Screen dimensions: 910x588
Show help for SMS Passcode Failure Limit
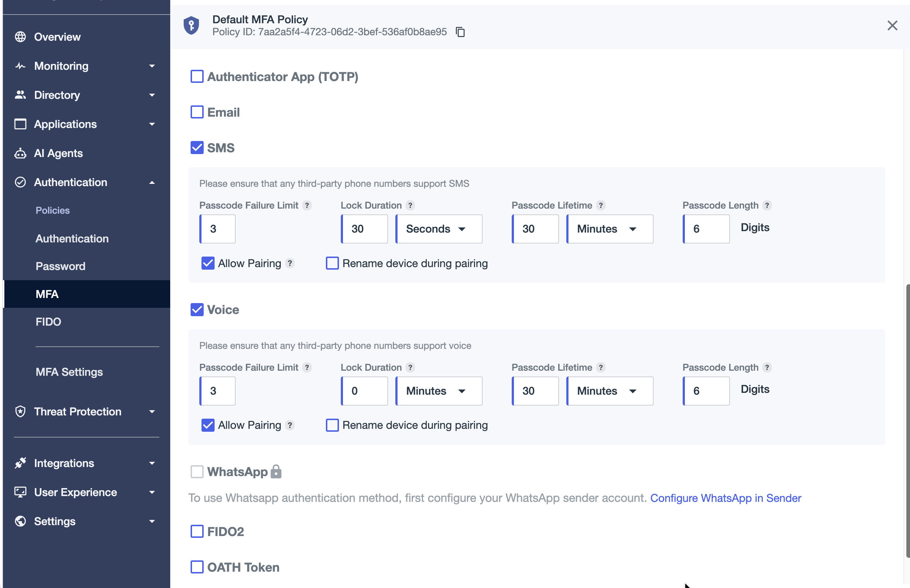(x=307, y=205)
